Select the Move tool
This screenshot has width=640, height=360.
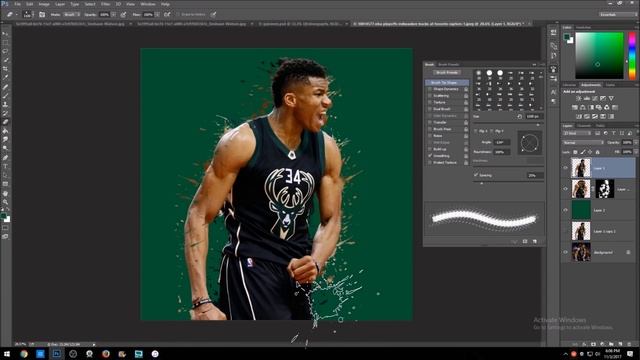(x=5, y=33)
